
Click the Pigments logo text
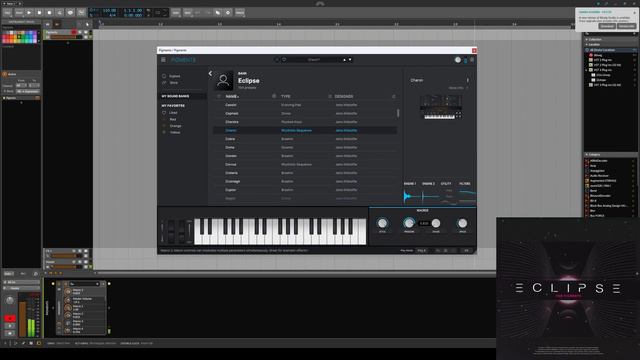(x=183, y=60)
